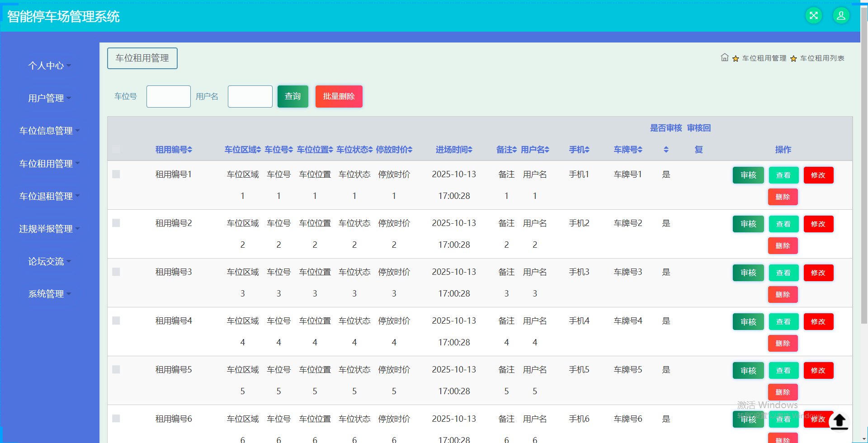Click the 批量删除 button
The width and height of the screenshot is (868, 443).
click(x=339, y=96)
